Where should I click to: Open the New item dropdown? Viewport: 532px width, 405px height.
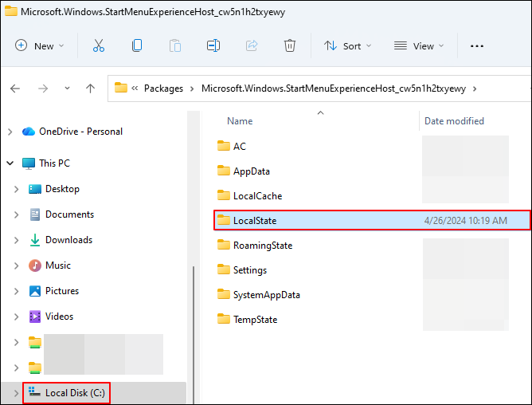pyautogui.click(x=39, y=45)
